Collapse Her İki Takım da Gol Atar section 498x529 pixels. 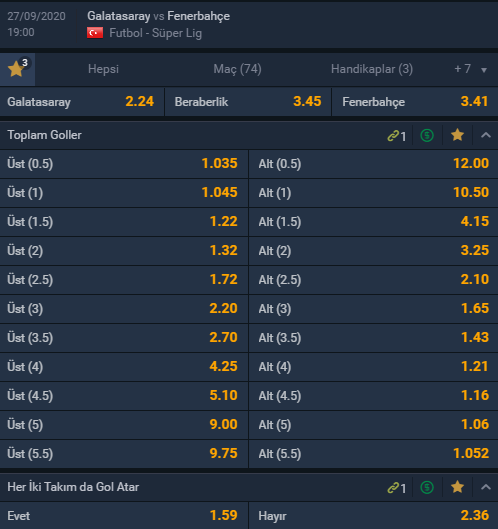486,487
